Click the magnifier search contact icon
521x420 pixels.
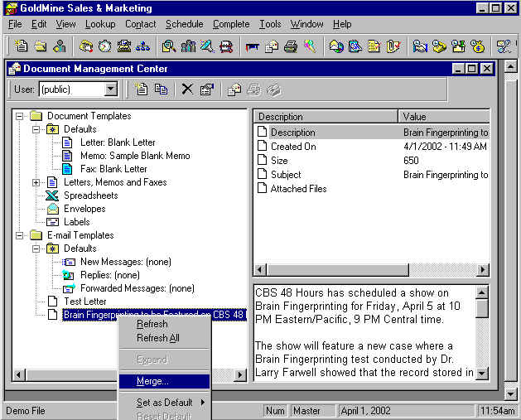(x=169, y=46)
